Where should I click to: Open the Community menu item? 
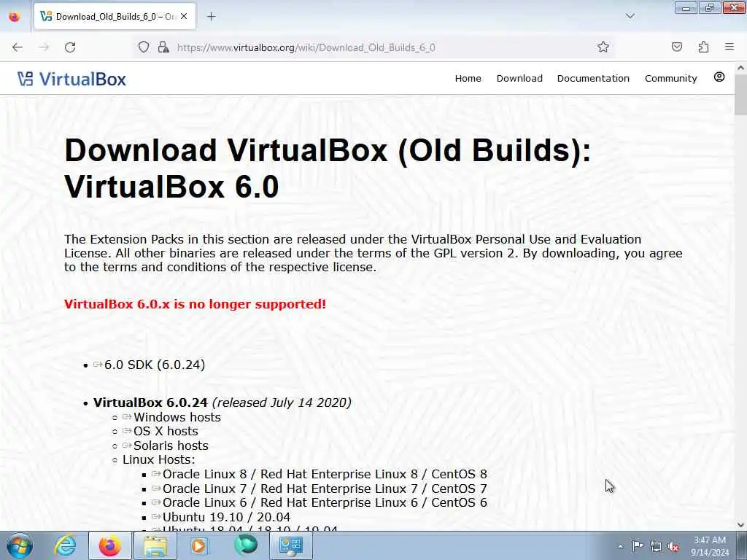pos(671,79)
